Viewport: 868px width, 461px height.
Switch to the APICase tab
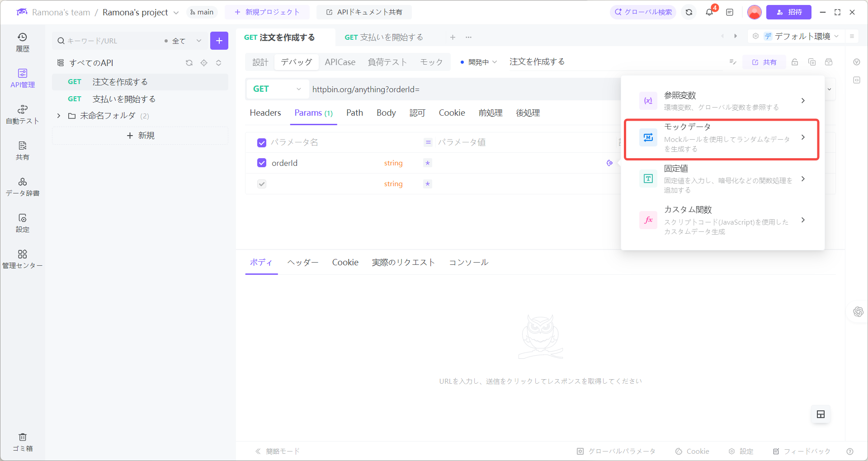pos(340,62)
